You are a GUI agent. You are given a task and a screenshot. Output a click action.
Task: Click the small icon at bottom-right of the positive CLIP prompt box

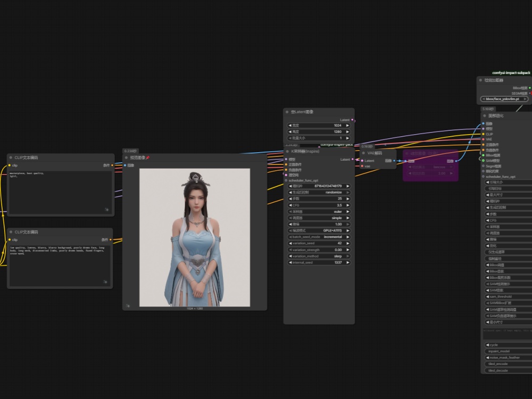[x=106, y=210]
